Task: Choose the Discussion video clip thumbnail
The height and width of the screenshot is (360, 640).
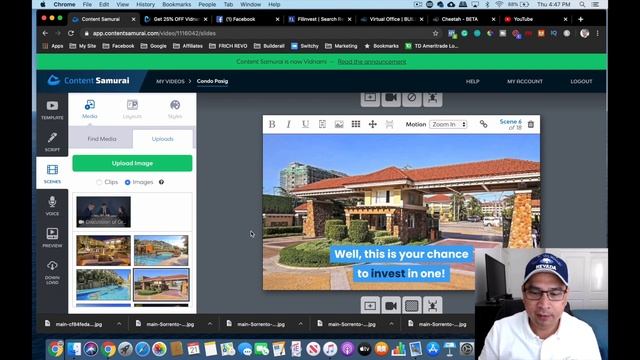Action: coord(103,212)
